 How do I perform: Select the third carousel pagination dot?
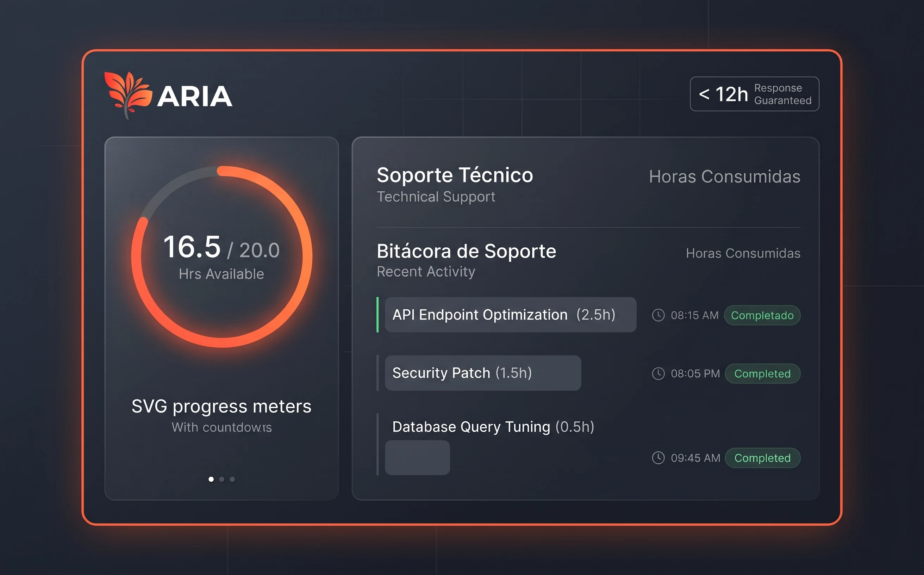point(232,479)
